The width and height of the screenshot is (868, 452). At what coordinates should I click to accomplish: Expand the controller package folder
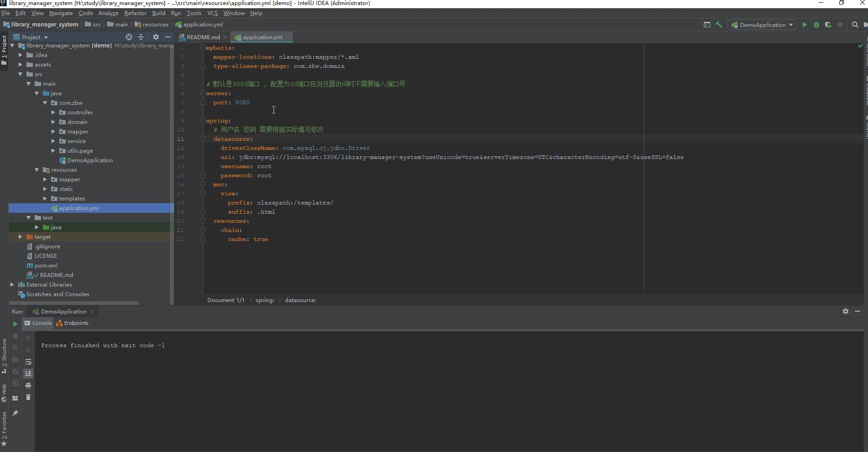click(53, 113)
